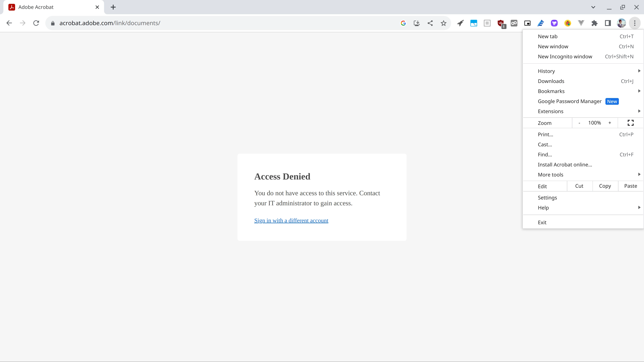
Task: Increase zoom with the plus button
Action: pyautogui.click(x=609, y=123)
